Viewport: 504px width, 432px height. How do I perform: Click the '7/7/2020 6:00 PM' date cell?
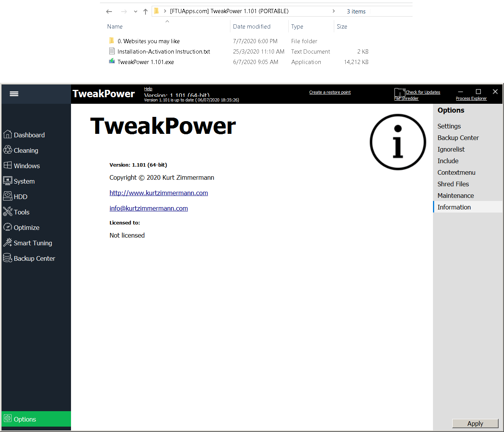click(255, 41)
